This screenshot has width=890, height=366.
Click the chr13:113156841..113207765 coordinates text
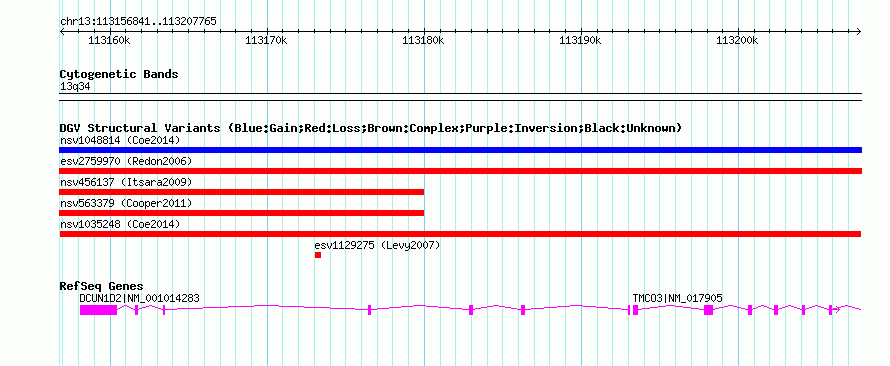point(138,22)
